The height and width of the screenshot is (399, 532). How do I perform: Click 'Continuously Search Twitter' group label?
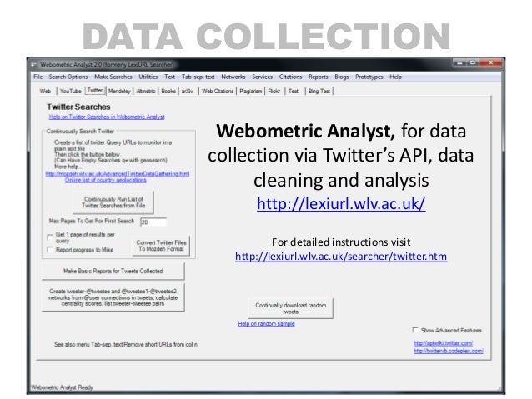point(80,131)
